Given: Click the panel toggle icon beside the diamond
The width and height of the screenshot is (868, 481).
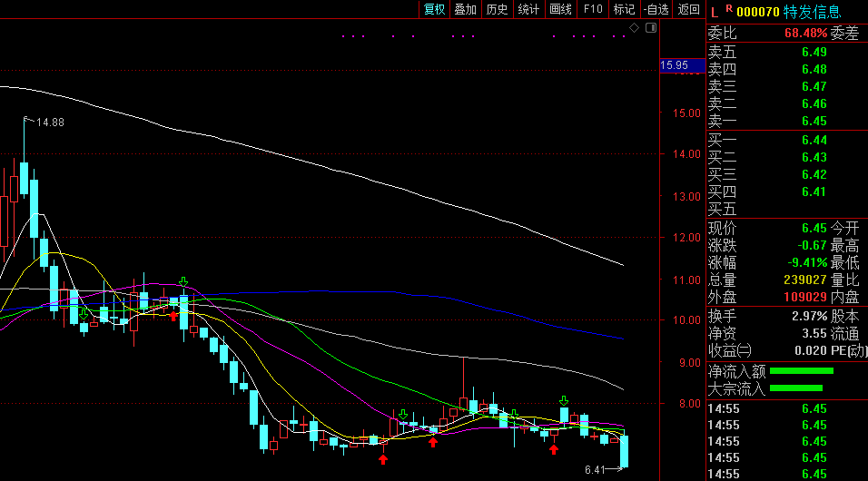Looking at the screenshot, I should coord(650,29).
